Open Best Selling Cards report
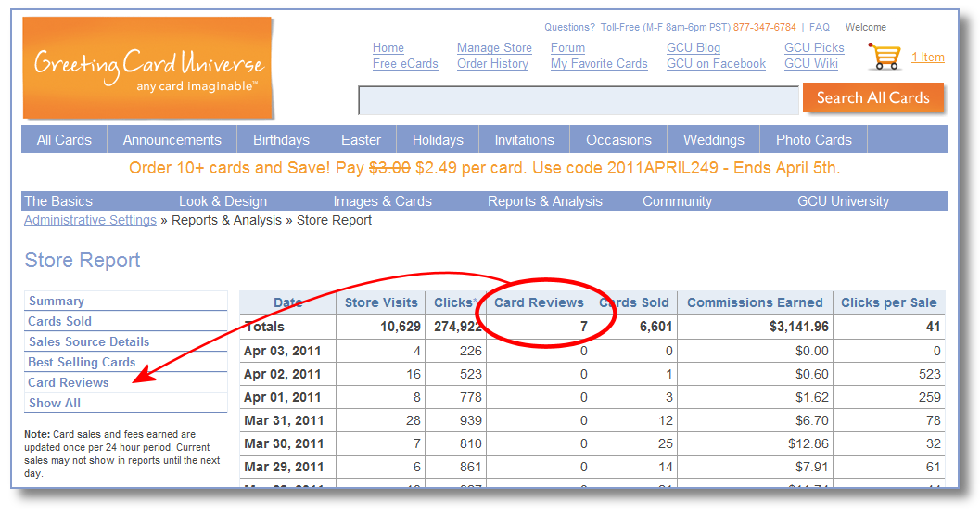980x514 pixels. [x=82, y=362]
